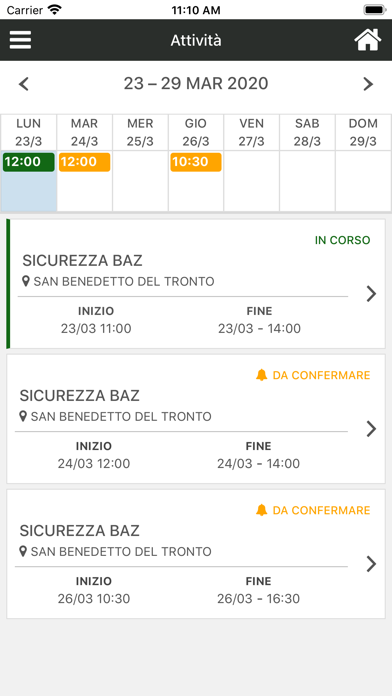
Task: Tap the empty Saturday 28/3 calendar cell
Action: (307, 181)
